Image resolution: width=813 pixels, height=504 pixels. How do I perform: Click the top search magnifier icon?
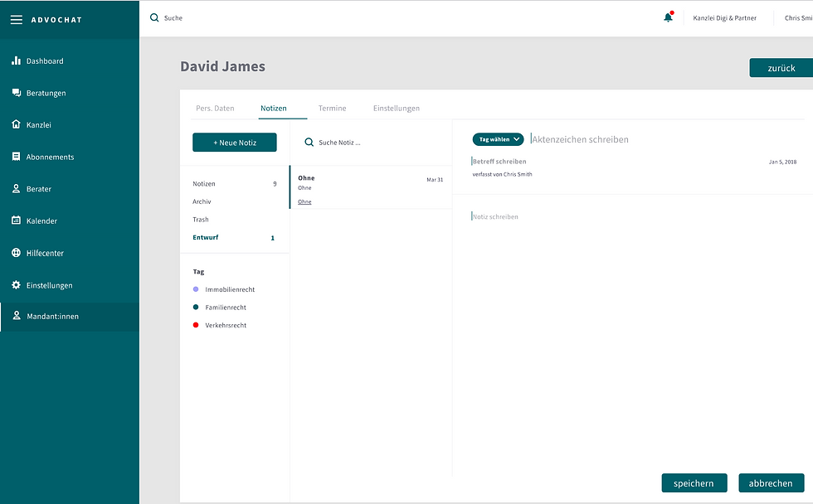[x=154, y=17]
